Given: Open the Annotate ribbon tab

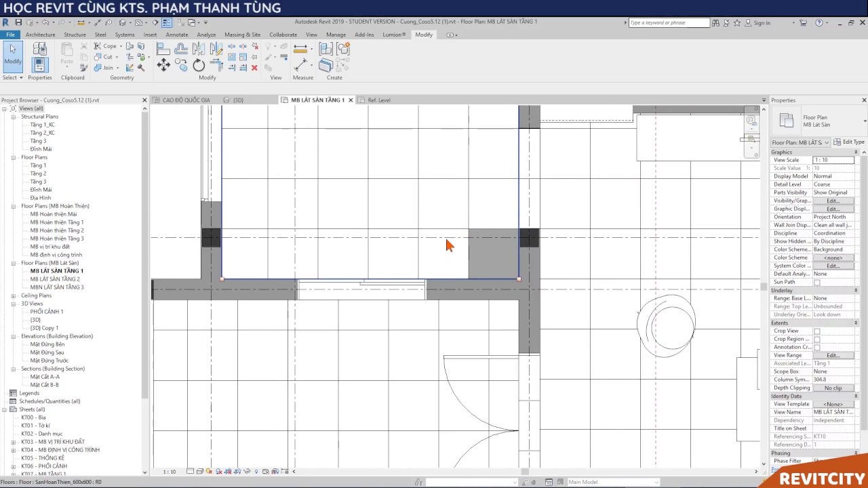Looking at the screenshot, I should coord(177,35).
